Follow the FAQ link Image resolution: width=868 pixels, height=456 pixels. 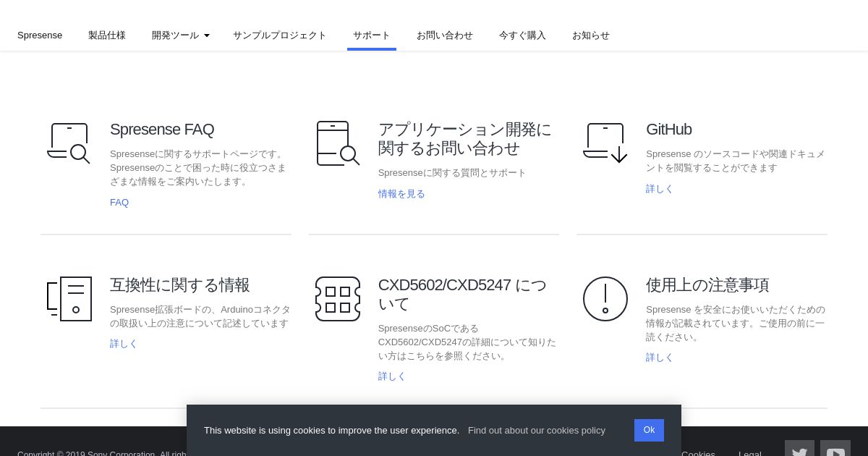119,203
